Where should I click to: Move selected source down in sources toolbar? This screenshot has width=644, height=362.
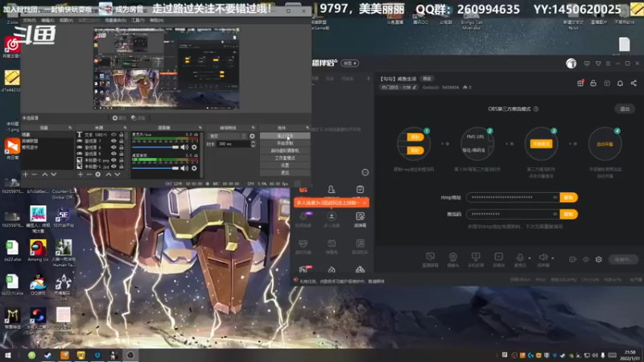tap(118, 175)
